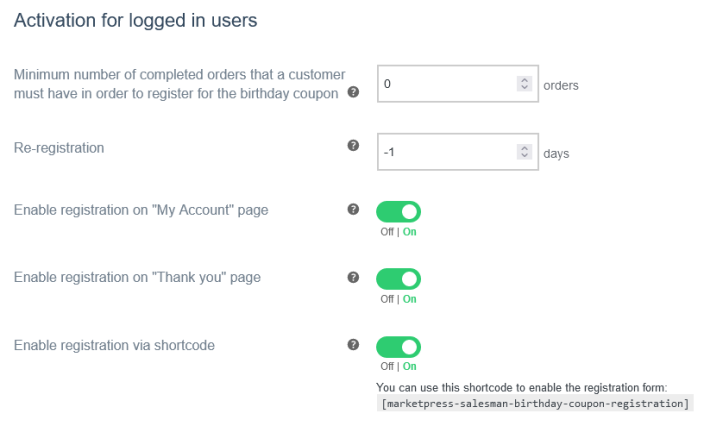Click help icon for minimum completed orders

click(x=353, y=93)
